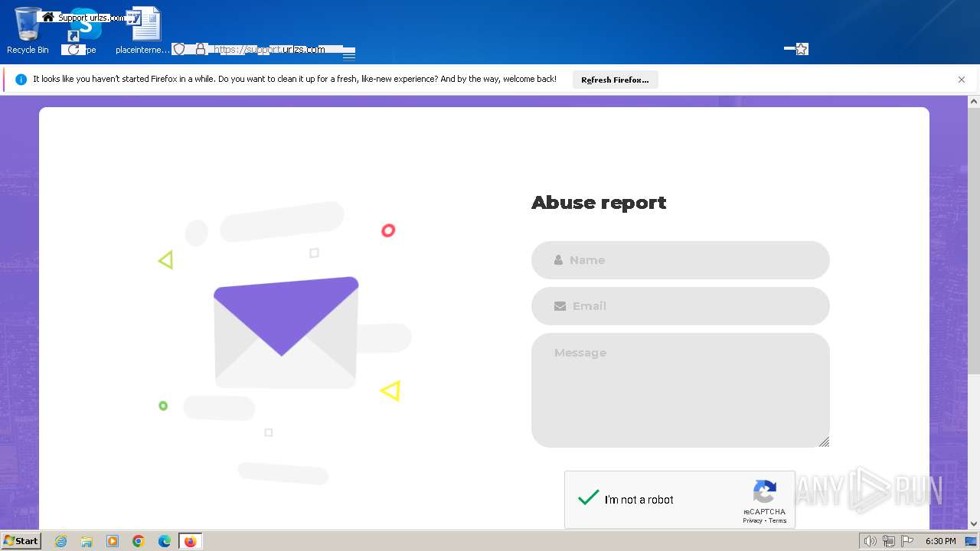Open the reCAPTCHA Terms link
980x551 pixels.
[x=777, y=520]
